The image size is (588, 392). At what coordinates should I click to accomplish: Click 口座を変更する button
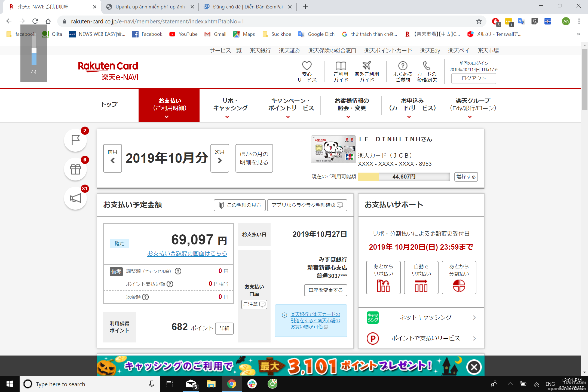(x=326, y=290)
